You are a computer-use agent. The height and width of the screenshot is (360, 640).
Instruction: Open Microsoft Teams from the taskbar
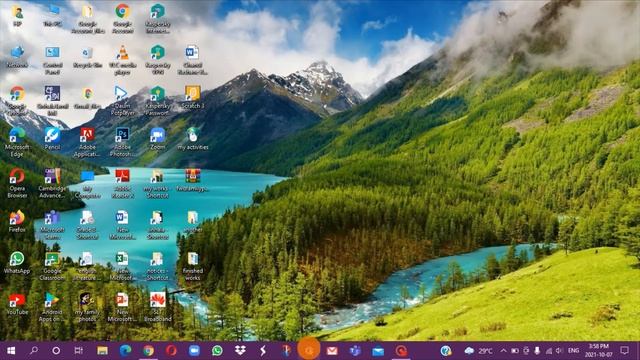(355, 351)
